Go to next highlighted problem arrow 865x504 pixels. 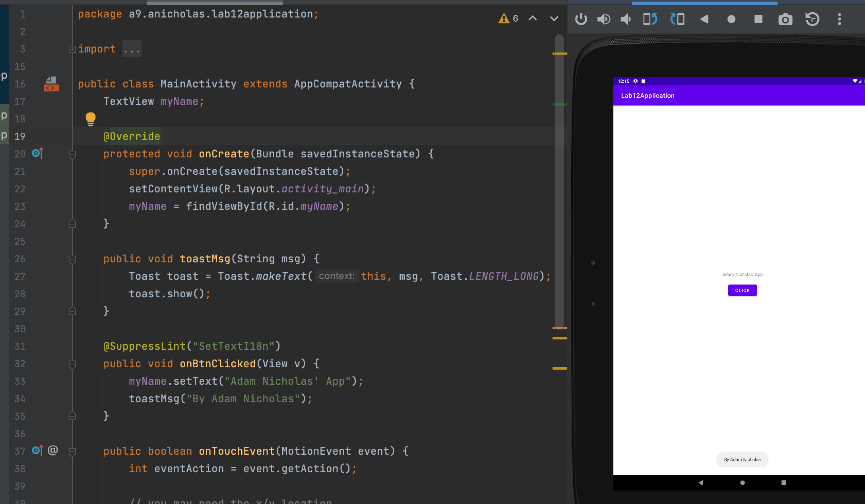(x=554, y=18)
